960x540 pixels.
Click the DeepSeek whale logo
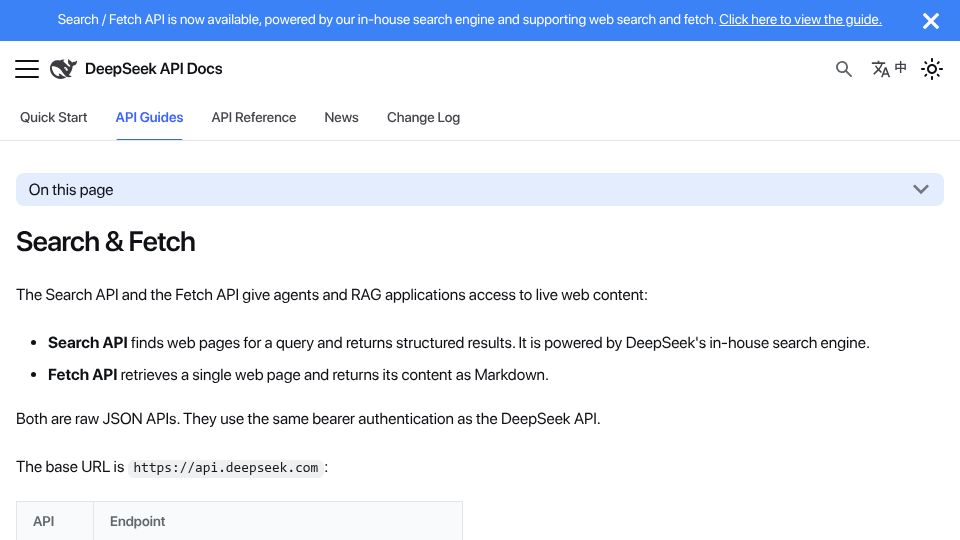(x=63, y=69)
